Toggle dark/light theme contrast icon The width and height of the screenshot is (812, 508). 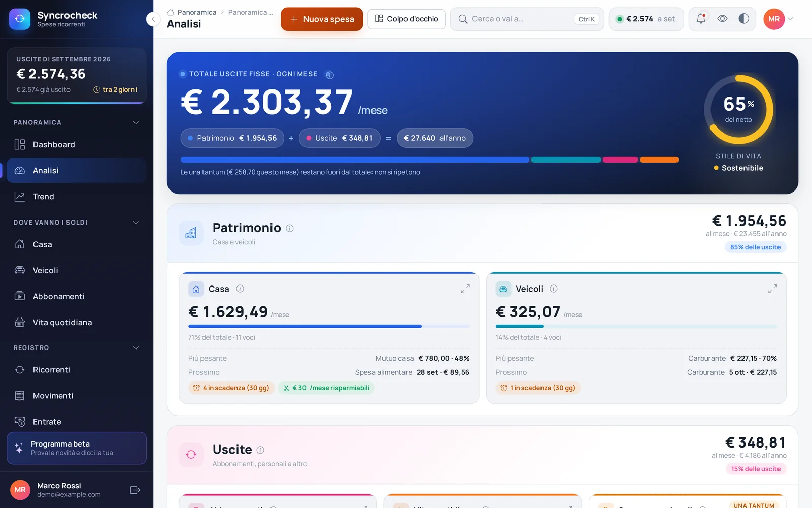[x=743, y=19]
